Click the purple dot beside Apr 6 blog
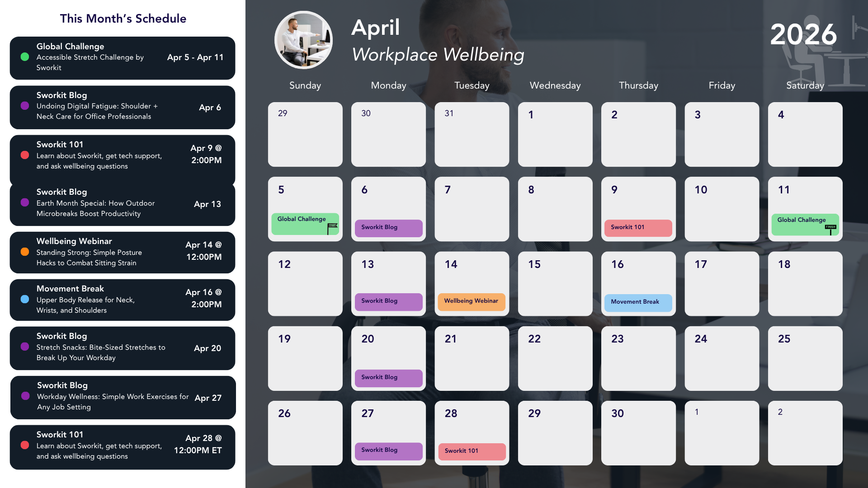Image resolution: width=868 pixels, height=488 pixels. pos(25,106)
